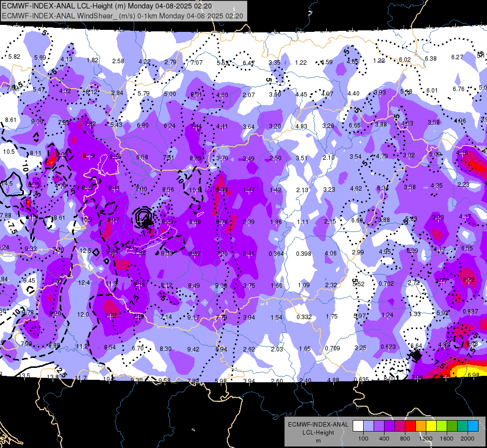The image size is (487, 448).
Task: Click the 6.98 value over the yellow area
Action: pos(474,375)
